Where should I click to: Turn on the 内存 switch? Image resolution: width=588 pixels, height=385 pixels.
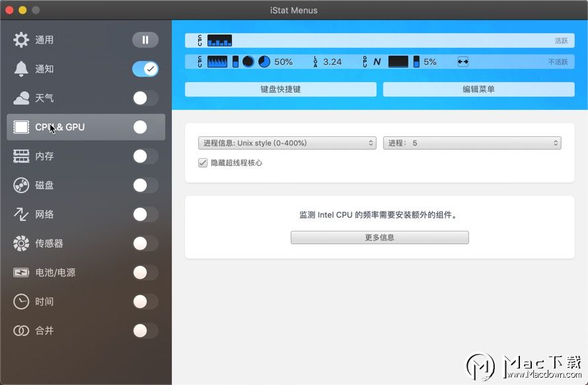[145, 156]
